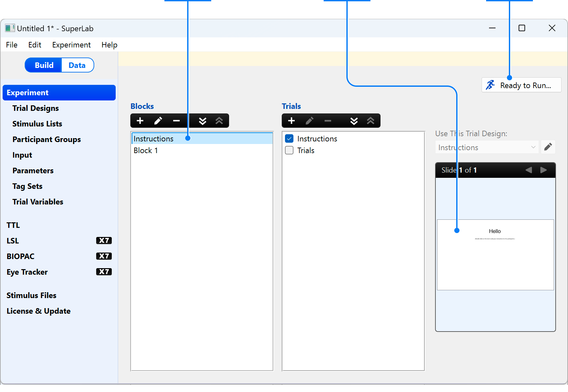Image resolution: width=568 pixels, height=392 pixels.
Task: Edit selected block with pencil icon
Action: (x=158, y=121)
